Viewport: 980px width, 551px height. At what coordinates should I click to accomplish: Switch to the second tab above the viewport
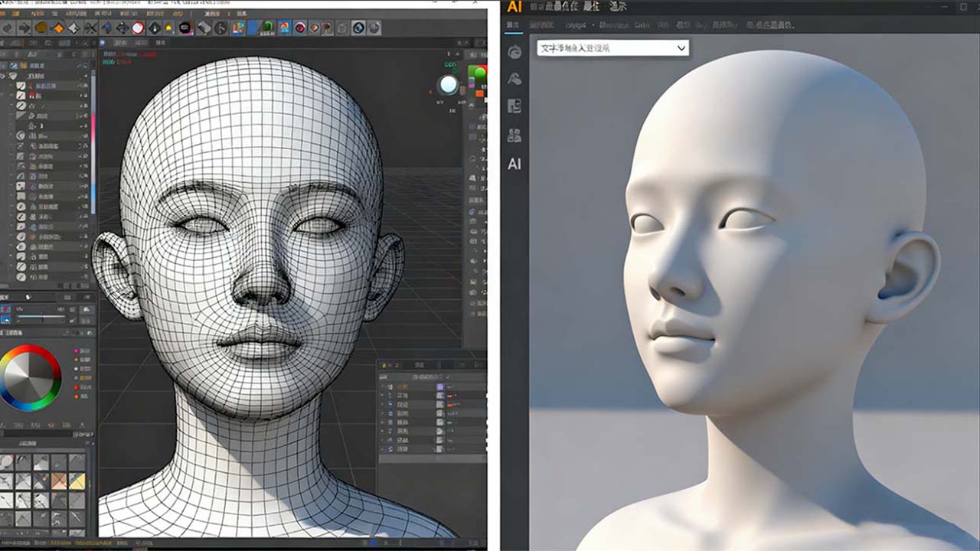coord(140,42)
